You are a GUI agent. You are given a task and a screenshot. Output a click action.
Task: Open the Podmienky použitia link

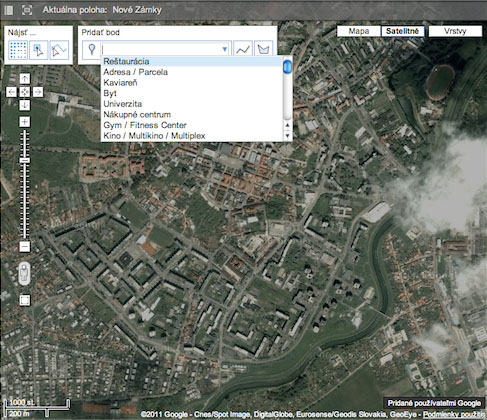point(455,414)
